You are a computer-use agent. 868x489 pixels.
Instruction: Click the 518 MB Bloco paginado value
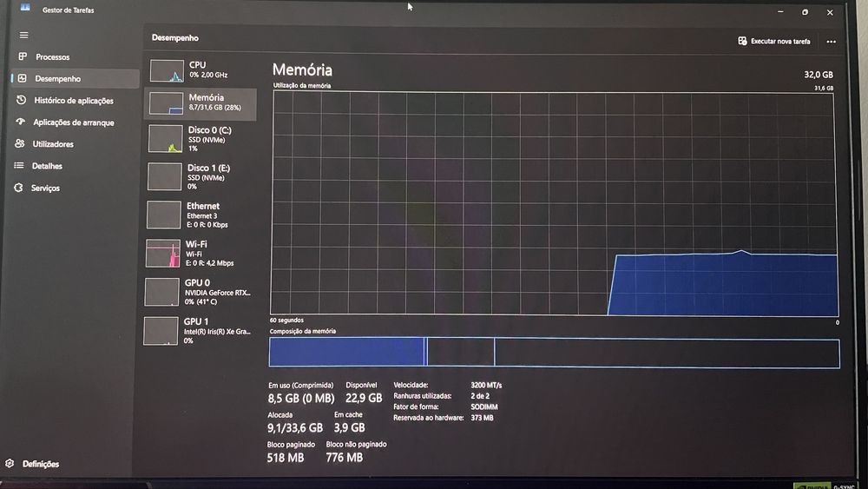285,458
